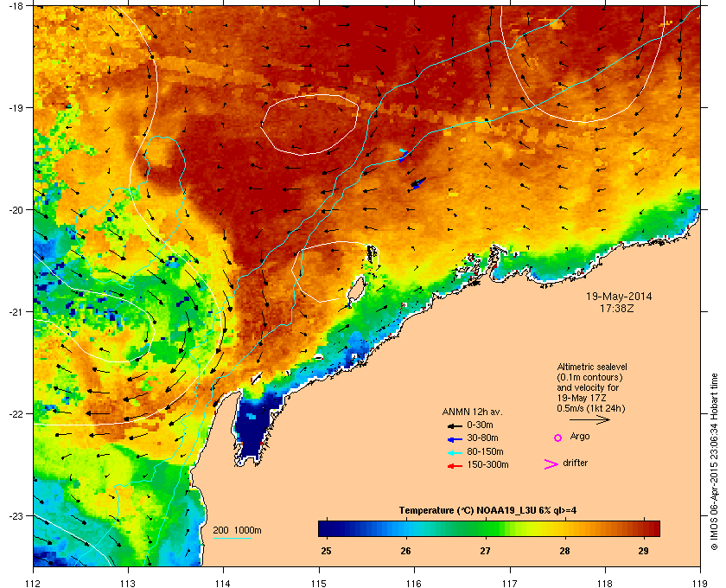Click the Temperature NOAA19_L3U colorbar title
The width and height of the screenshot is (726, 588).
[487, 510]
